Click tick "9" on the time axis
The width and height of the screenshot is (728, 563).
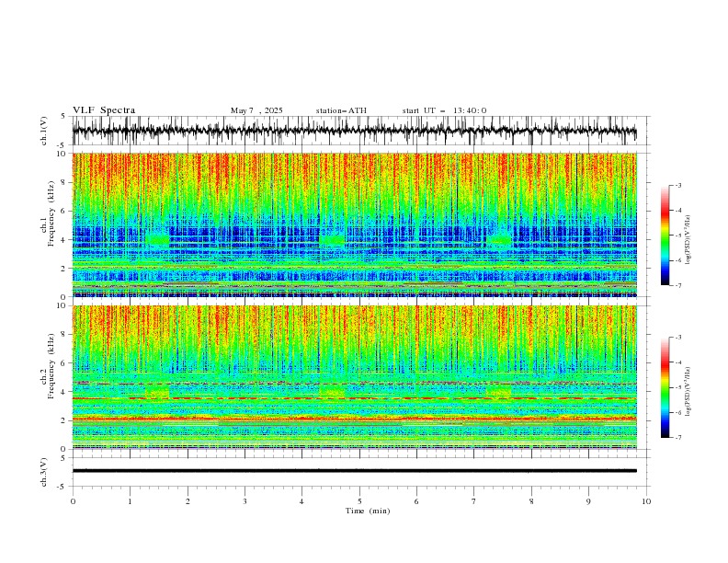588,501
